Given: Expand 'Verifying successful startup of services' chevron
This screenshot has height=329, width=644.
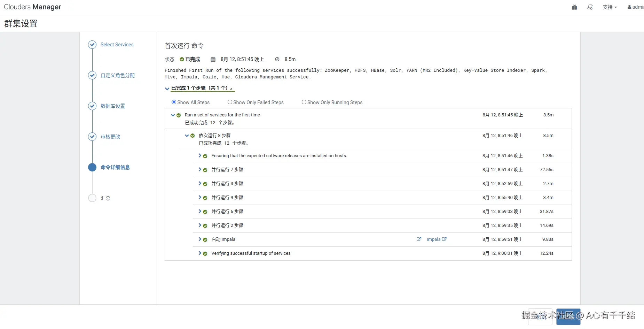Looking at the screenshot, I should coord(200,253).
